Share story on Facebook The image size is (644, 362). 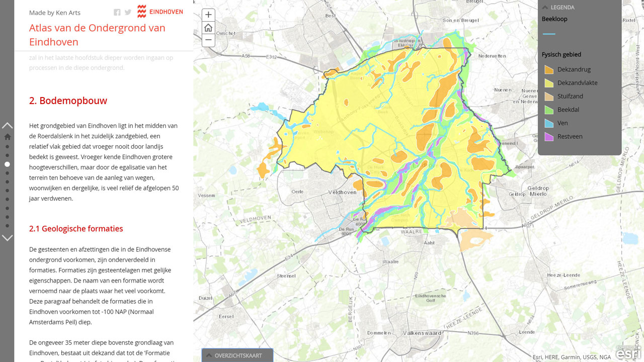click(117, 13)
